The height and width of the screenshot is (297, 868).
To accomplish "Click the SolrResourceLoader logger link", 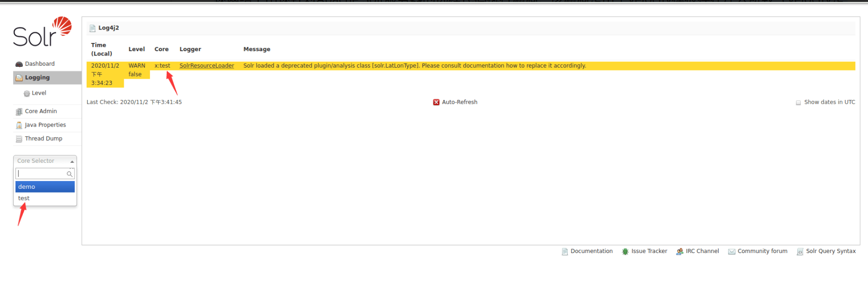I will [x=206, y=66].
